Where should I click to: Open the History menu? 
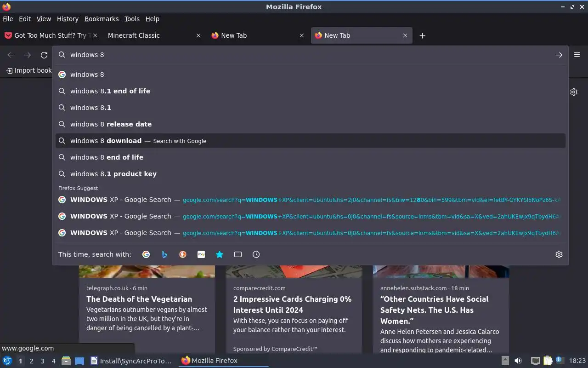point(68,19)
